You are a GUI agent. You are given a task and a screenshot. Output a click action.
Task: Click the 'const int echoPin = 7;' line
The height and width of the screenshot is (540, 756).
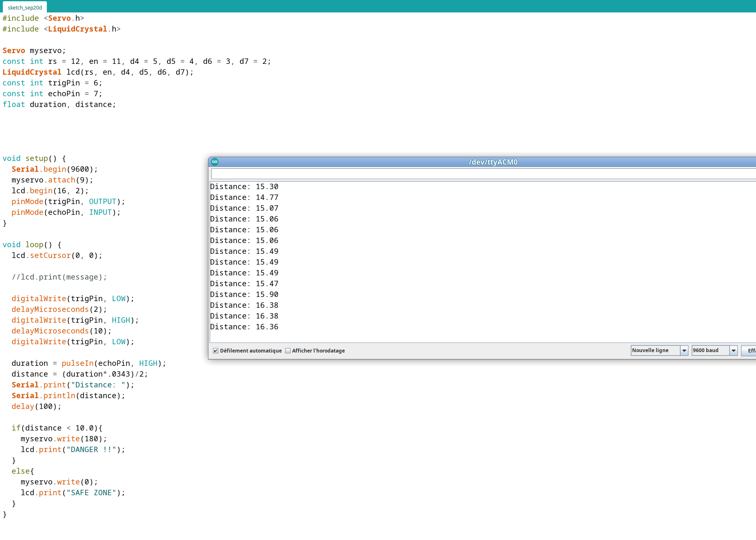click(52, 94)
